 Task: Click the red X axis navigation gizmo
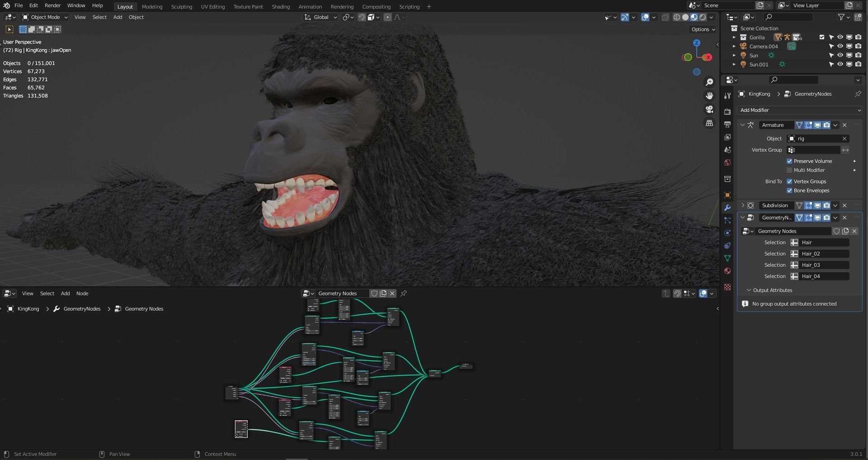pos(708,57)
